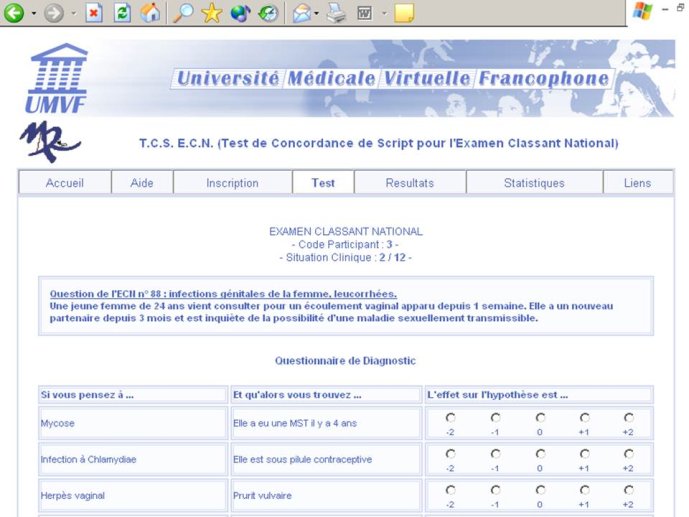Select 0 for Infection à Chlamydiae row
This screenshot has height=517, width=689.
click(540, 453)
